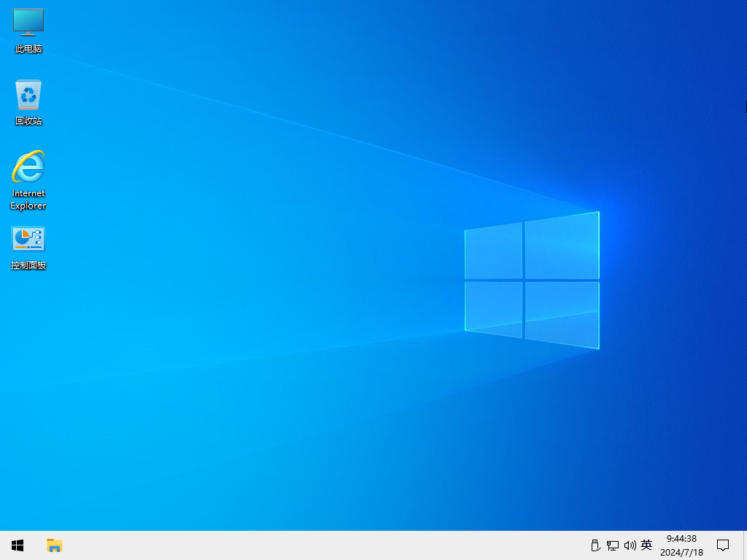This screenshot has height=560, width=747.
Task: Open Action Center via the notification icon
Action: 722,545
